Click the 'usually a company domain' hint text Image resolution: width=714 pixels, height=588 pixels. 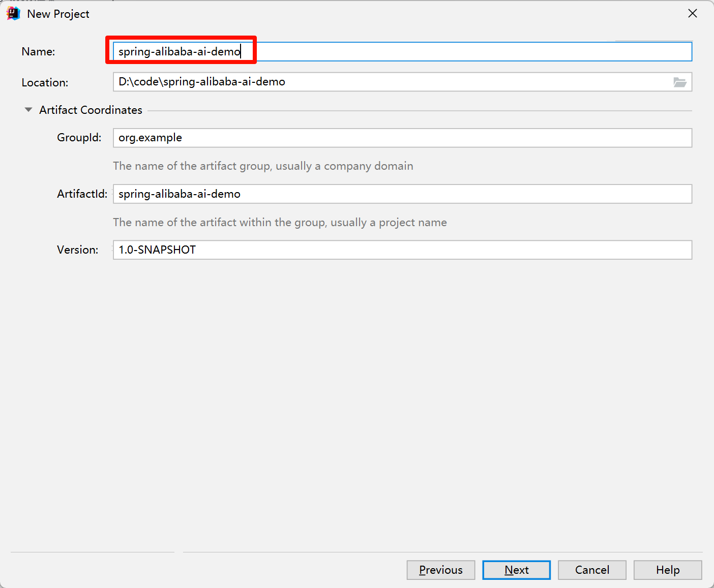coord(344,166)
